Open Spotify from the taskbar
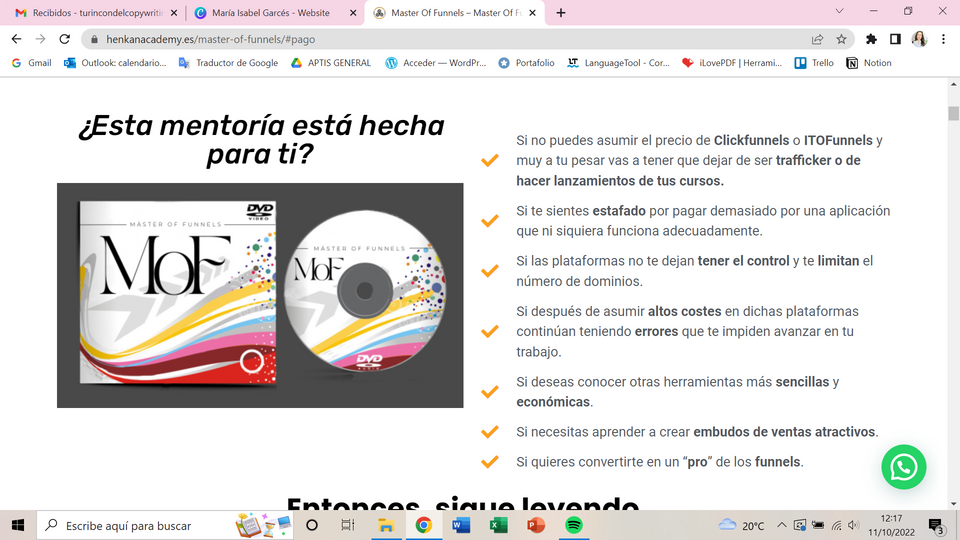This screenshot has height=540, width=960. [574, 525]
